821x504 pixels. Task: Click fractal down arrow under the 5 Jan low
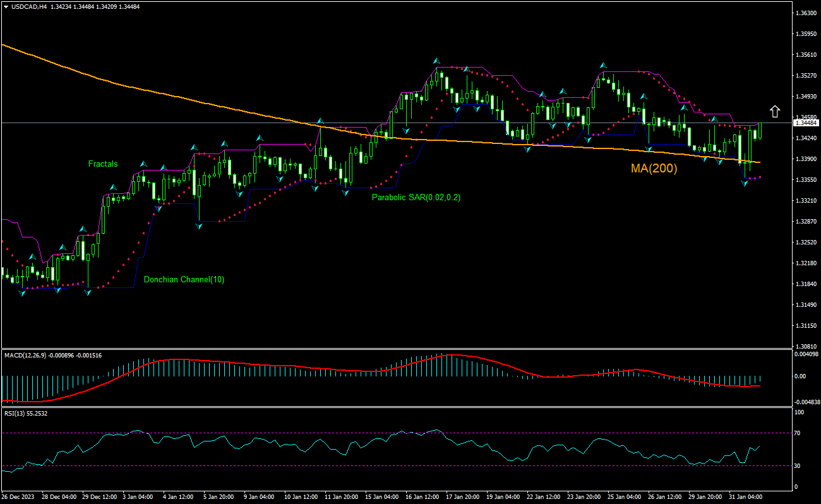tap(199, 225)
